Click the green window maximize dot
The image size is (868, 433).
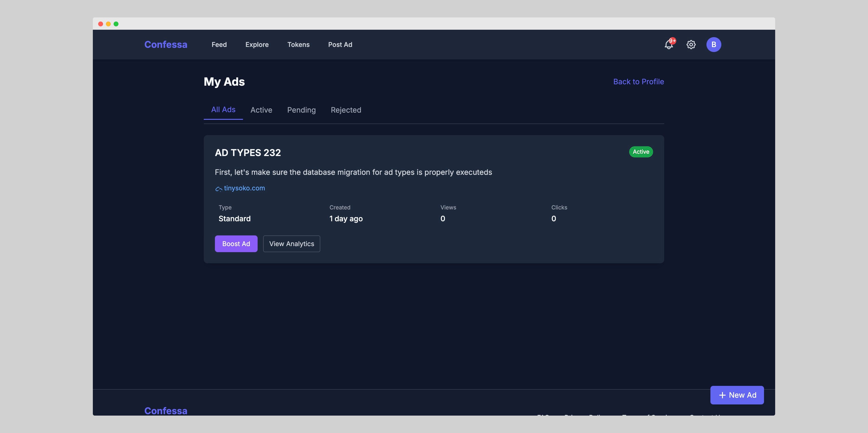(x=116, y=24)
